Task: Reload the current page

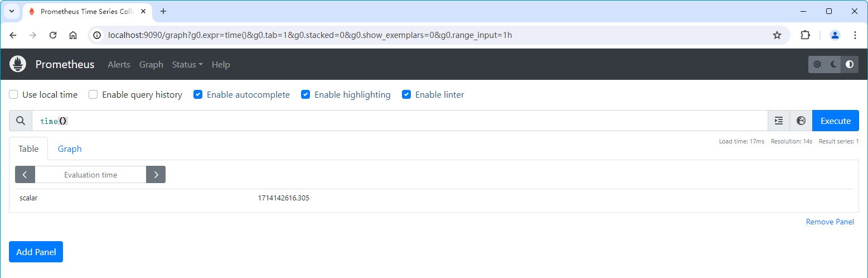Action: pyautogui.click(x=53, y=35)
